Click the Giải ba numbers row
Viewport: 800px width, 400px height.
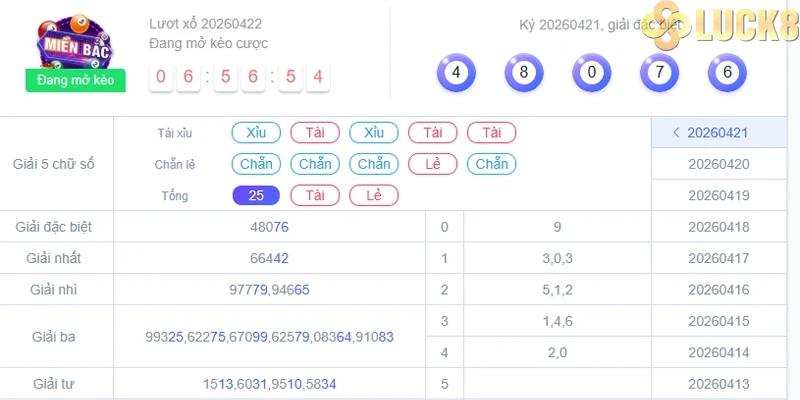(269, 337)
